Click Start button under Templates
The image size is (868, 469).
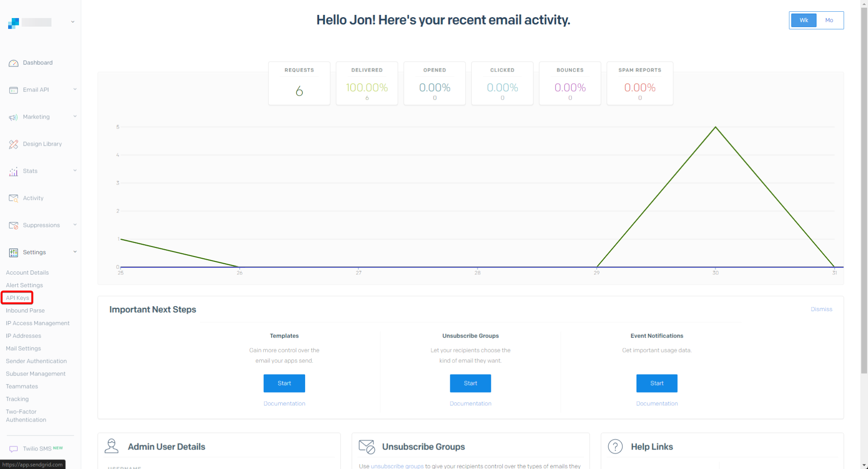284,383
